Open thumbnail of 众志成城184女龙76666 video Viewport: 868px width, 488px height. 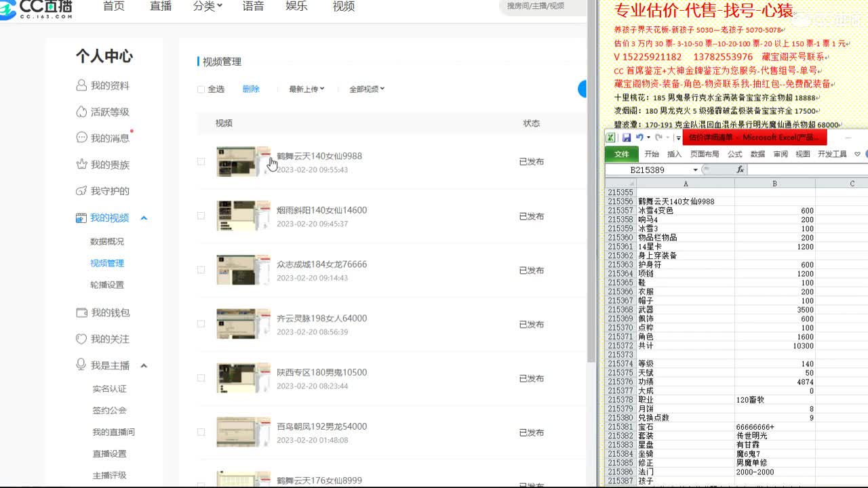click(x=243, y=270)
